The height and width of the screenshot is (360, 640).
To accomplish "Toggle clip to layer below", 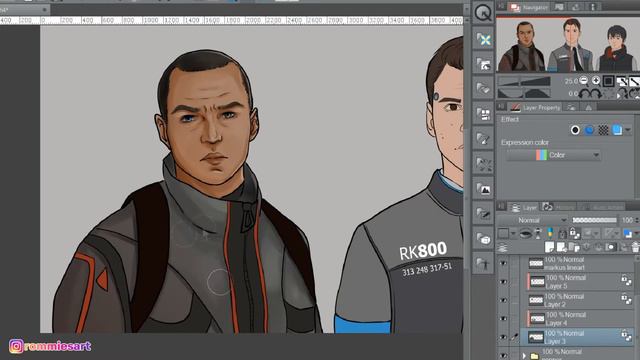I will [525, 233].
